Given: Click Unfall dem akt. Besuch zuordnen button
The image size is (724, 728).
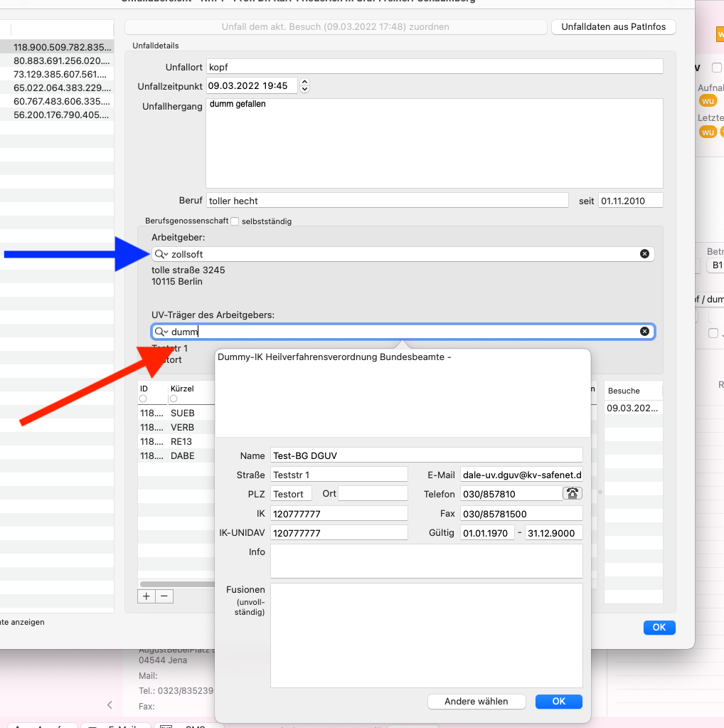Looking at the screenshot, I should (336, 27).
